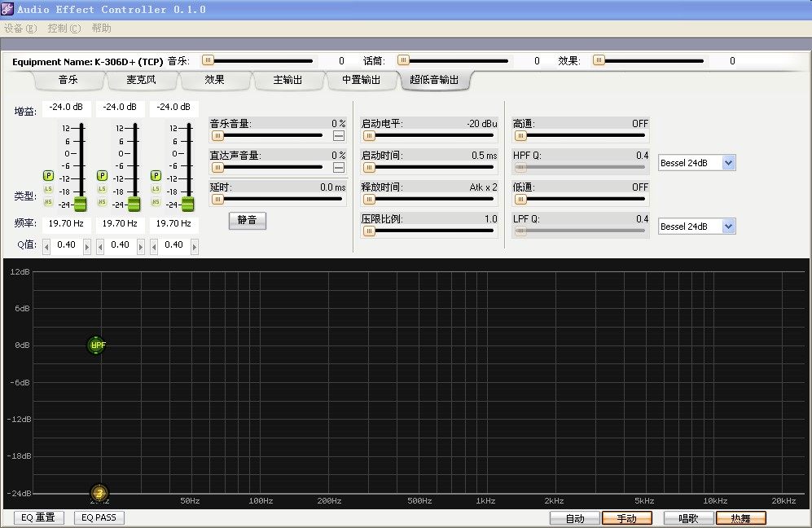Click the green HPF node on graph
Screen dimensions: 812x528
point(97,345)
